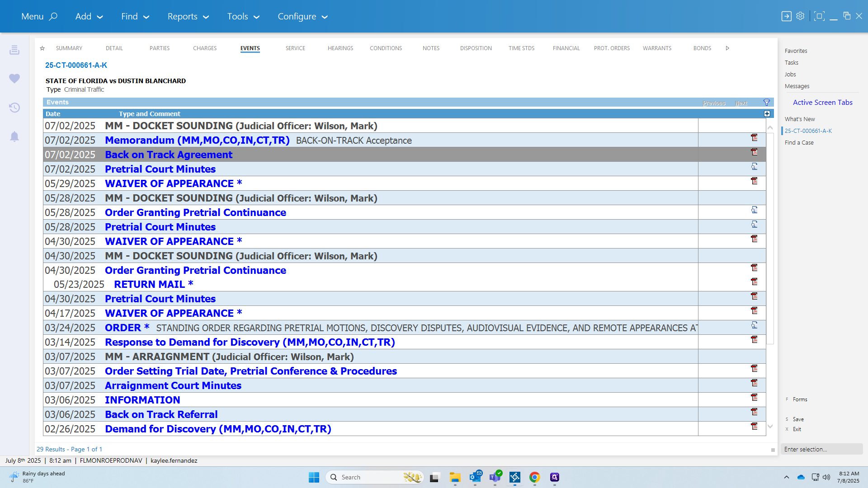
Task: Open PDF icon for 04/30/2025 WAIVER OF APPEARANCE
Action: [754, 239]
